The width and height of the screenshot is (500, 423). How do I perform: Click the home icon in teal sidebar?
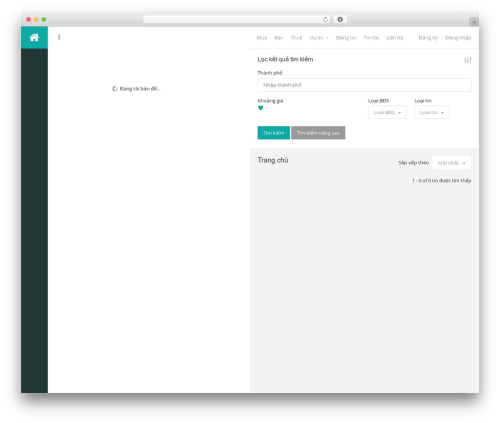click(34, 37)
